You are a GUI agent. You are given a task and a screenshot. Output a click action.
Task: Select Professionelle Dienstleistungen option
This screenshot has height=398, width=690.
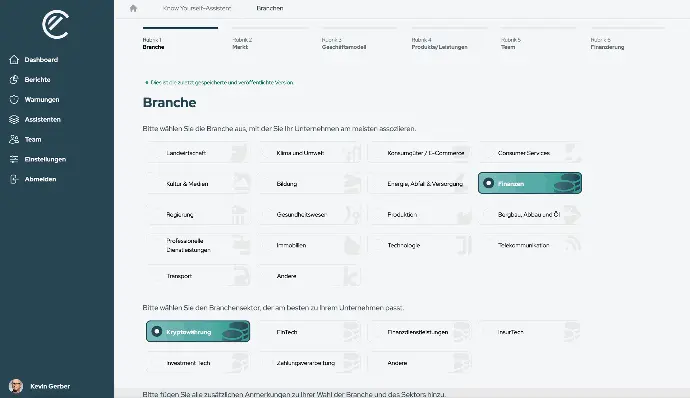198,245
